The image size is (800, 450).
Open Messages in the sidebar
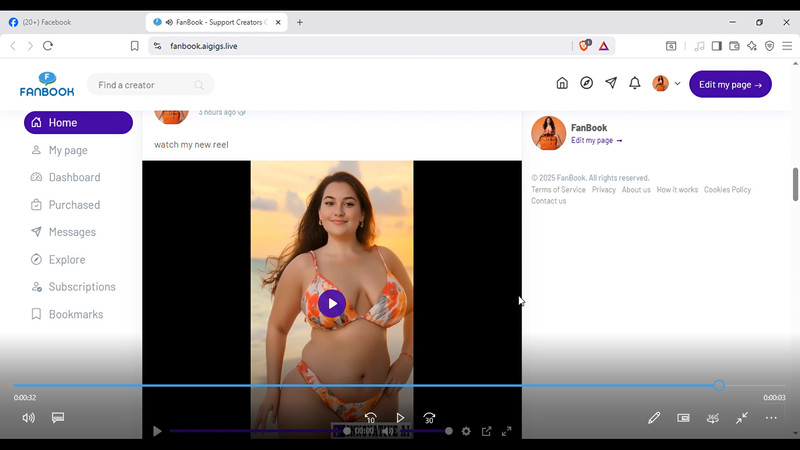point(72,232)
